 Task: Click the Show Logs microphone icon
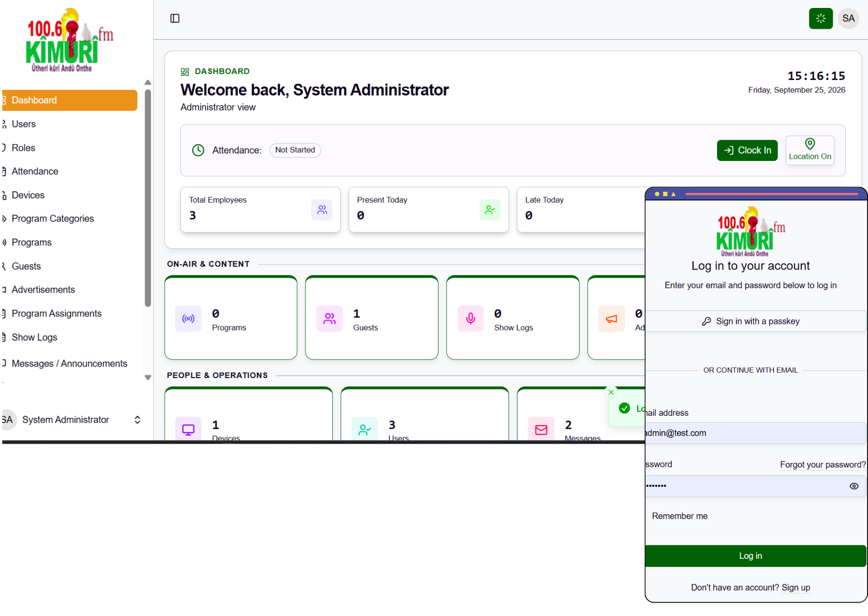[x=471, y=318]
